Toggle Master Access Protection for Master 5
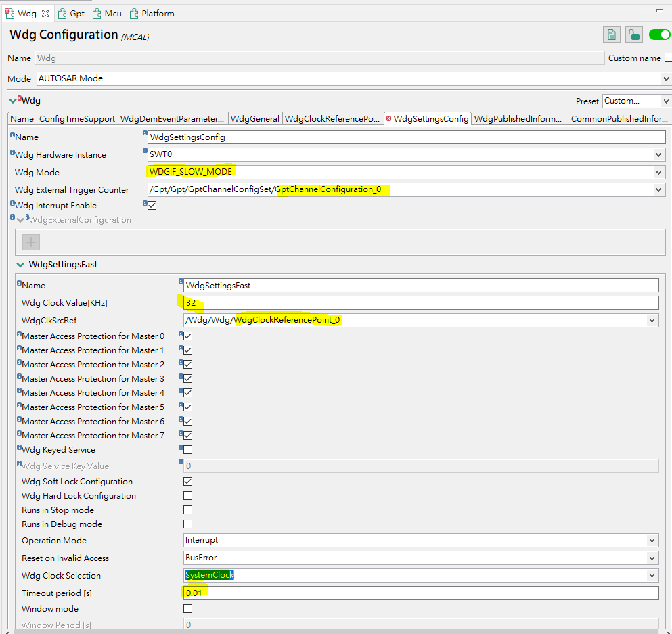The height and width of the screenshot is (634, 672). coord(187,407)
